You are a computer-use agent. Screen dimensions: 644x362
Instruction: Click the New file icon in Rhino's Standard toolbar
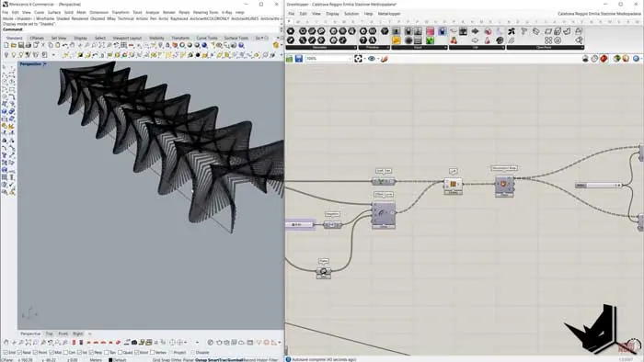pos(6,45)
